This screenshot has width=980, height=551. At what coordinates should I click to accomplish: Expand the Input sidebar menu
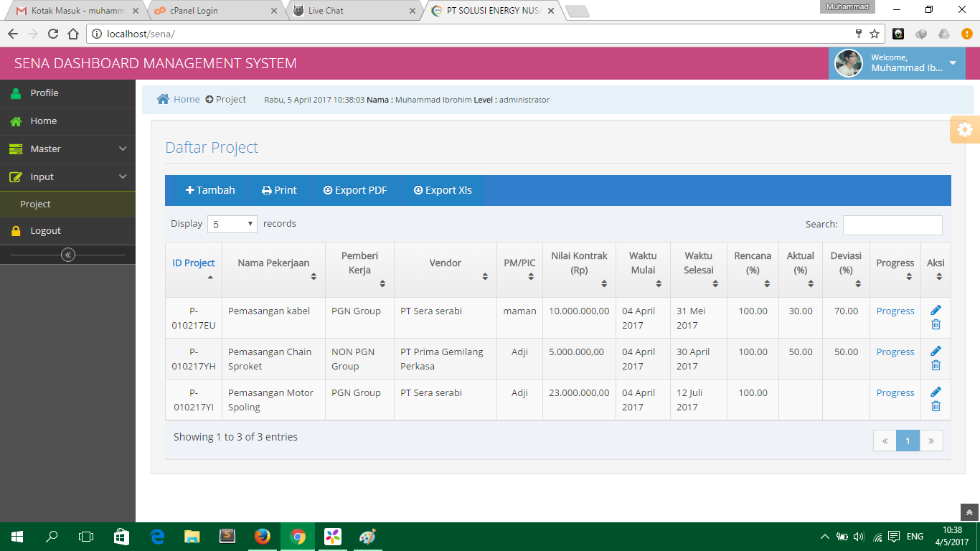coord(67,176)
